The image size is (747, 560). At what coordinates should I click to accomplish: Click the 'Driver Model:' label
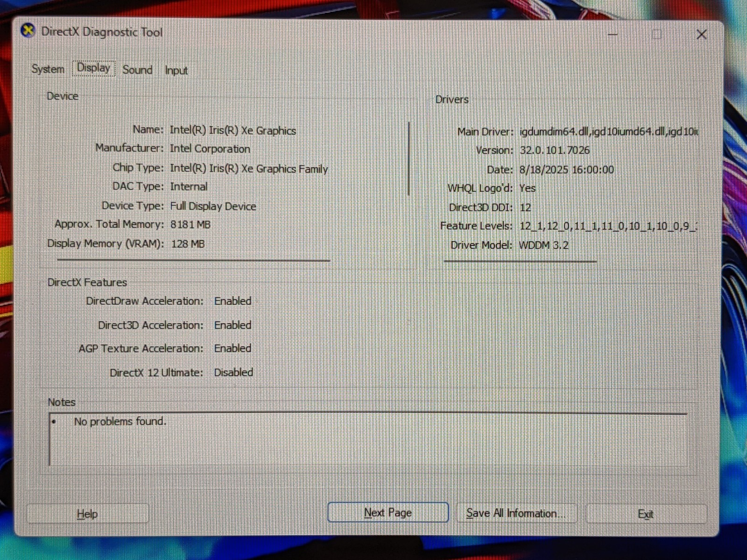pyautogui.click(x=481, y=245)
